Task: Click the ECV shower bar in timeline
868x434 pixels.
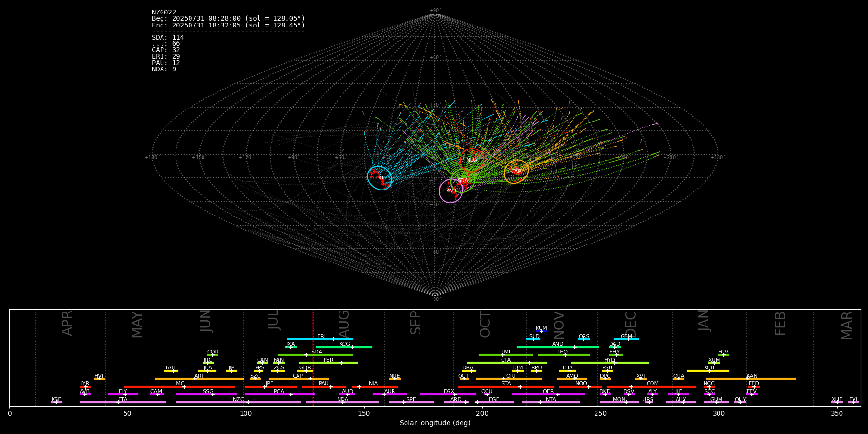Action: (723, 355)
